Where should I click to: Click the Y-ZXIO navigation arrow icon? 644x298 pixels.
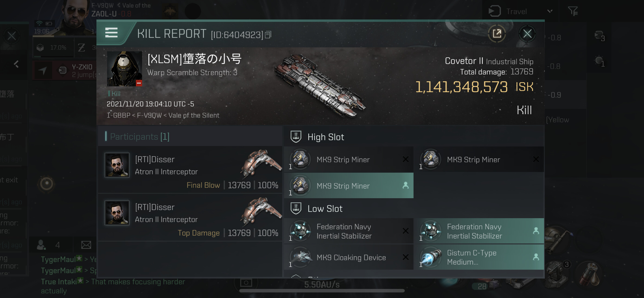click(x=43, y=71)
